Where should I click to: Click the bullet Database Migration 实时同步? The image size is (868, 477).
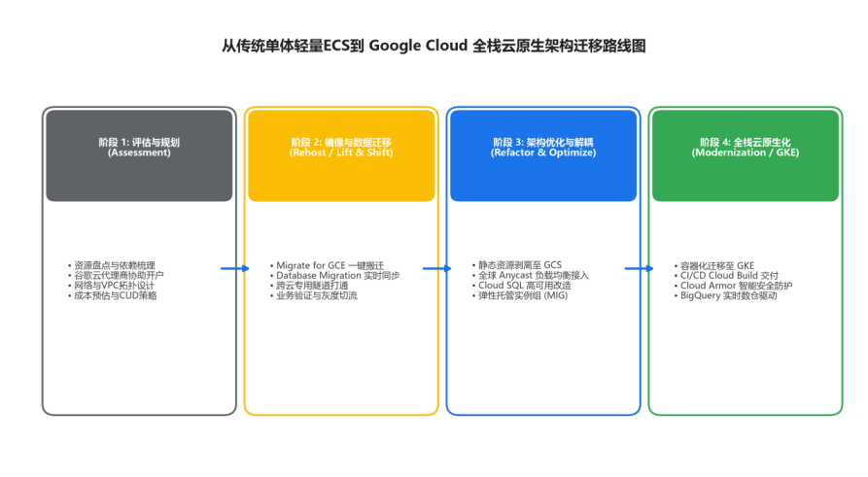click(x=334, y=276)
